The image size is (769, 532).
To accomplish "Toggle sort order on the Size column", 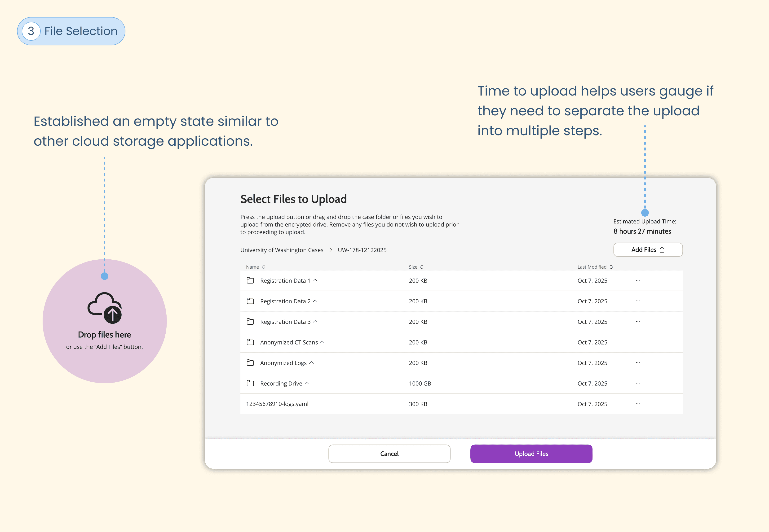I will click(421, 267).
